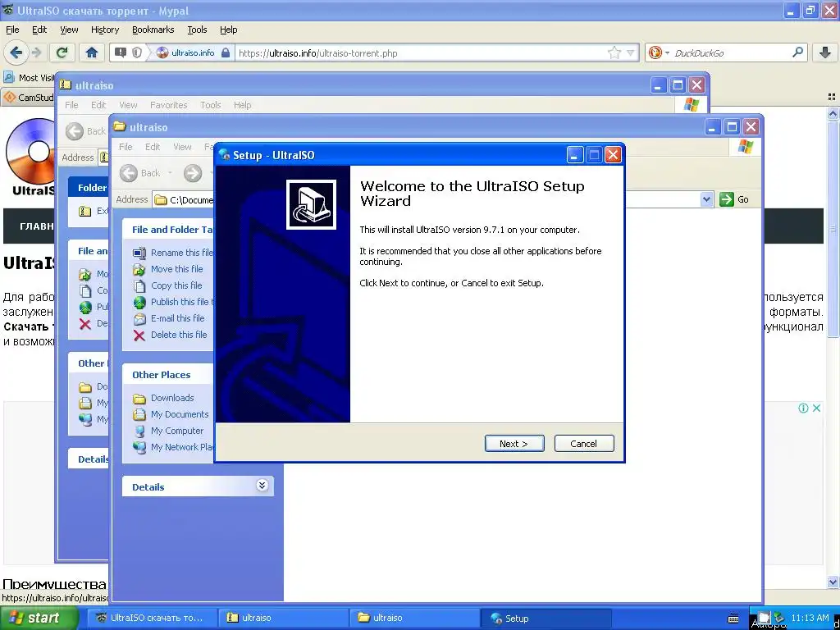Screen dimensions: 840x630
Task: Cancel the UltraISO Setup wizard
Action: [x=584, y=444]
